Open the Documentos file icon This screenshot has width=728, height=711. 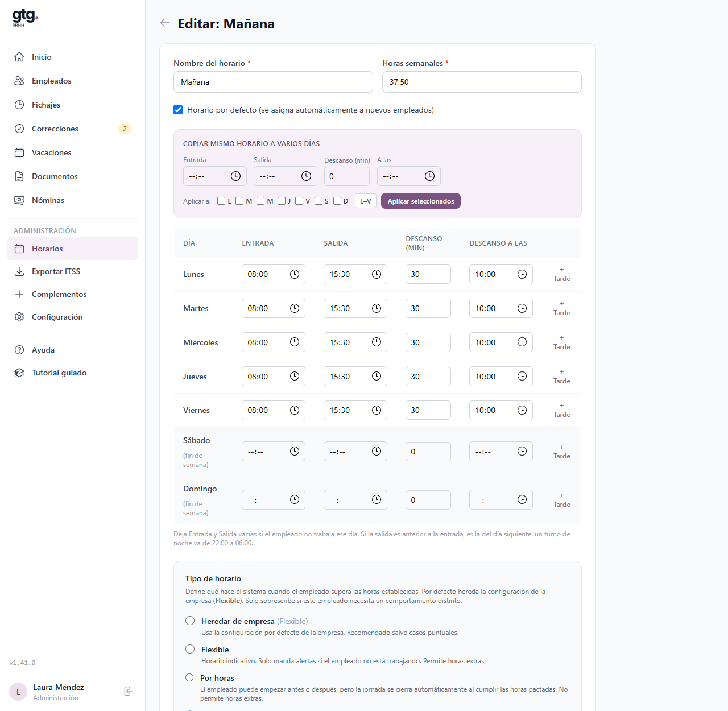point(19,176)
